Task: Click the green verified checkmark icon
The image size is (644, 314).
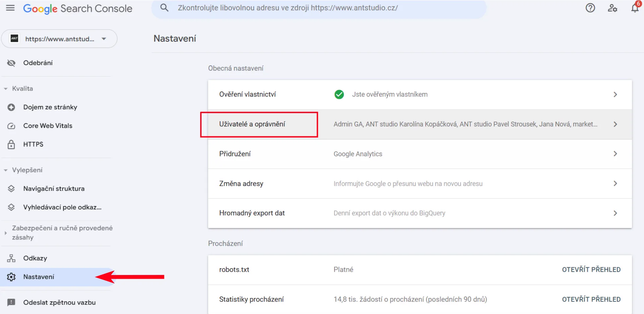Action: coord(339,94)
